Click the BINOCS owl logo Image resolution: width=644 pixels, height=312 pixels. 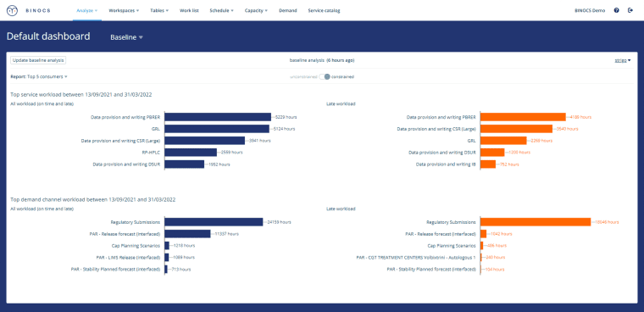13,10
